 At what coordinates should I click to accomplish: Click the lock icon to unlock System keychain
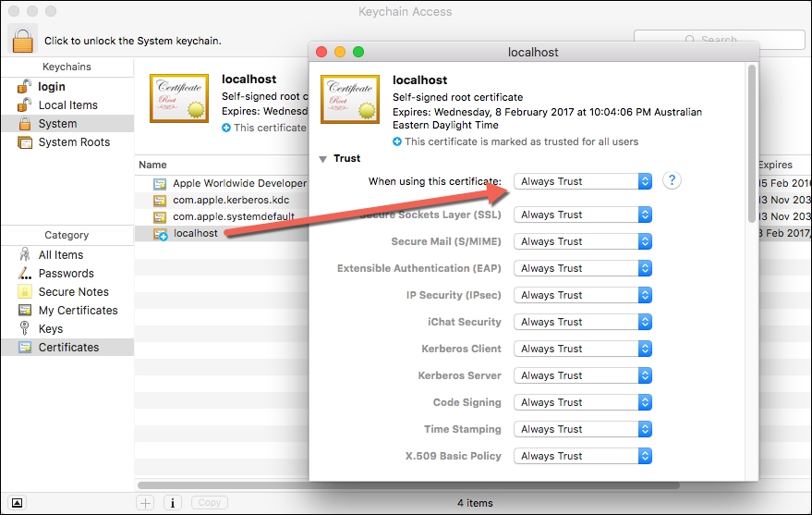tap(22, 40)
